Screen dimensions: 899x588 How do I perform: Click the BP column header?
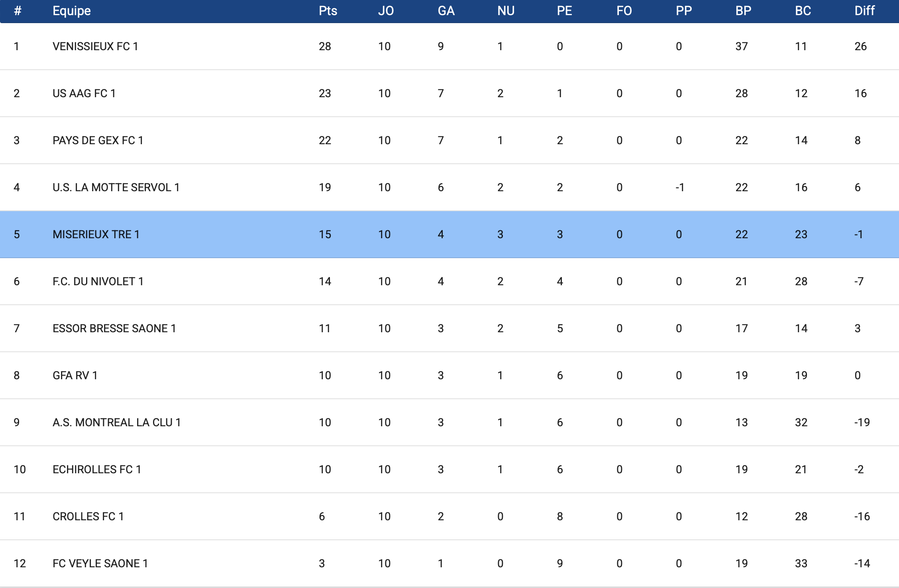point(743,11)
